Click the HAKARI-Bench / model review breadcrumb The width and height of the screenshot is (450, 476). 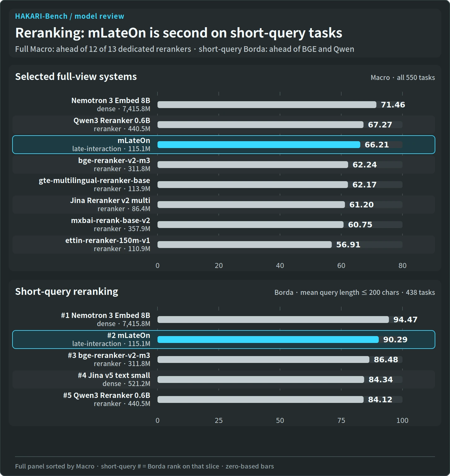point(69,16)
